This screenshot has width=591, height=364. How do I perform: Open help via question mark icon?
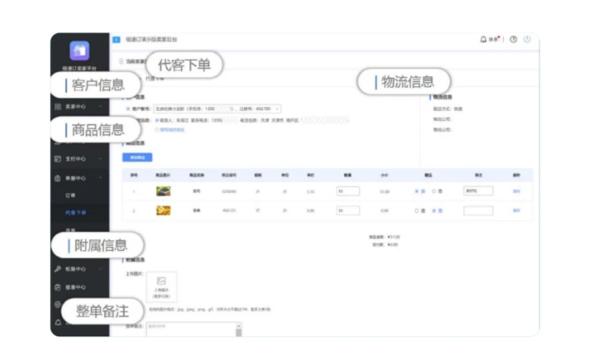(513, 39)
